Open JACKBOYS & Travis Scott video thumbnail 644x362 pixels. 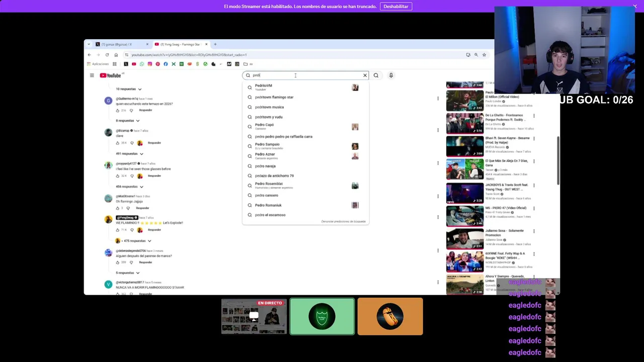click(465, 193)
